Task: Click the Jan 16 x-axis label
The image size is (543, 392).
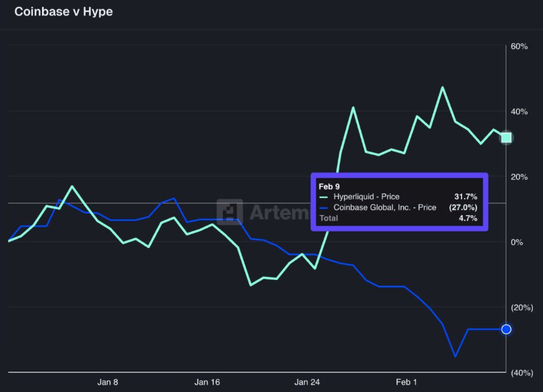Action: [207, 382]
